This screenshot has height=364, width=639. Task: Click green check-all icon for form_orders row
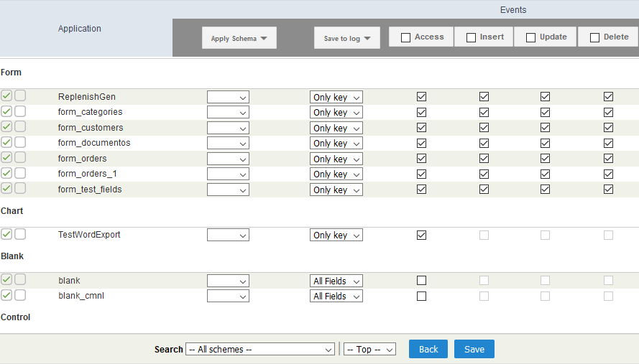coord(6,157)
